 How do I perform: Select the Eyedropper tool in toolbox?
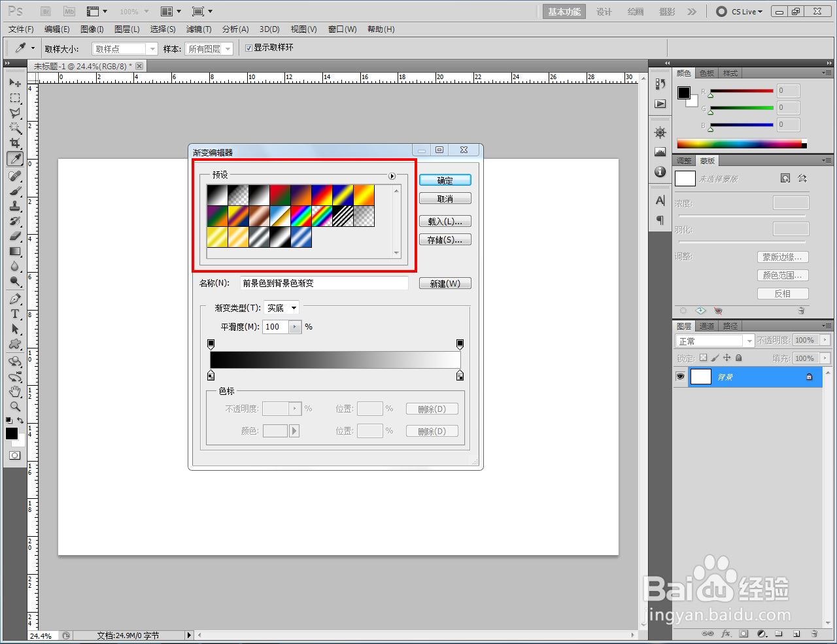(15, 159)
